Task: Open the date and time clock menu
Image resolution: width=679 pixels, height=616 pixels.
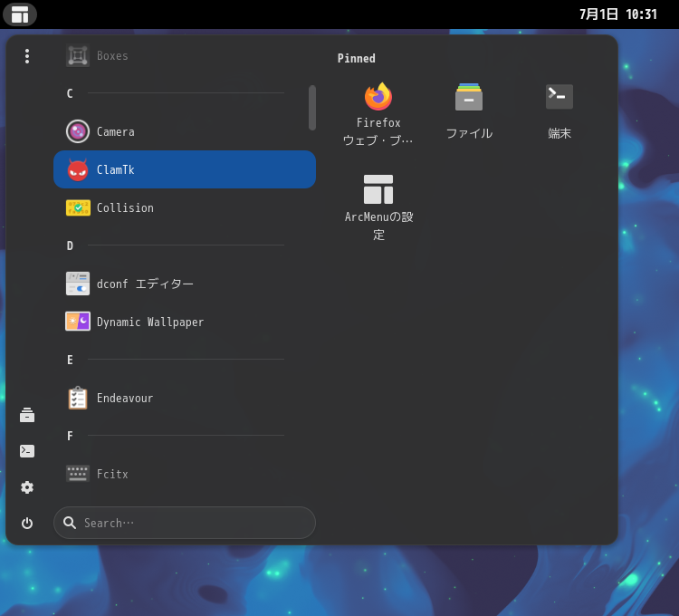Action: click(x=618, y=14)
